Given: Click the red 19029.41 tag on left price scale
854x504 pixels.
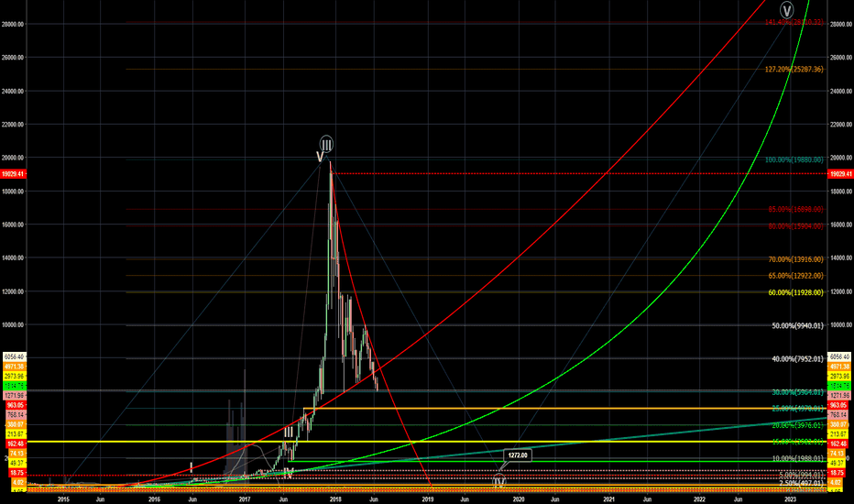Looking at the screenshot, I should 13,174.
